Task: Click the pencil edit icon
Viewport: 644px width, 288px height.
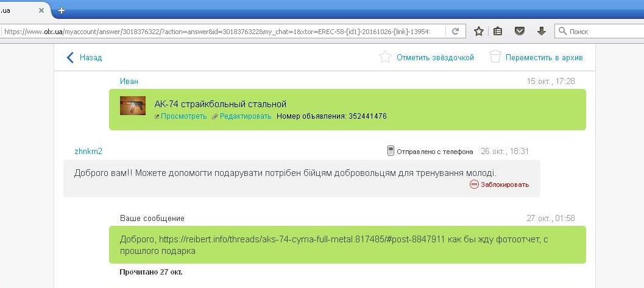Action: coord(215,116)
